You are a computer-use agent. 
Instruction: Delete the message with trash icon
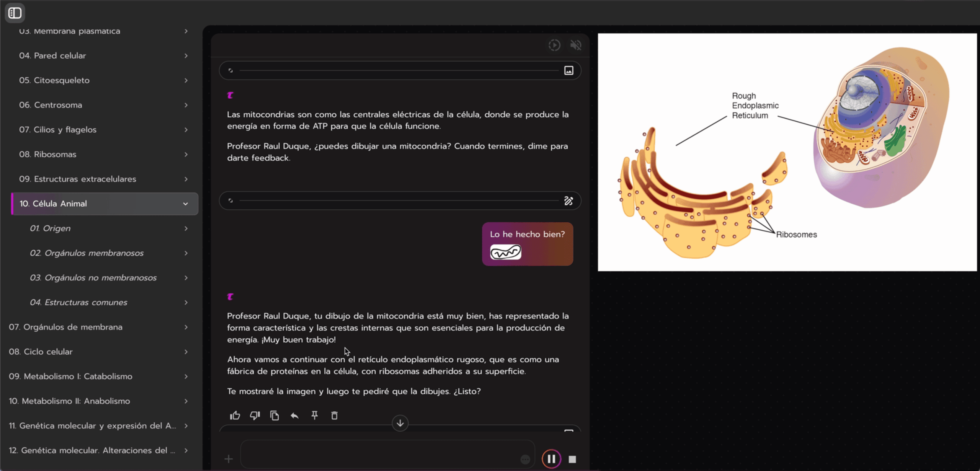tap(334, 416)
